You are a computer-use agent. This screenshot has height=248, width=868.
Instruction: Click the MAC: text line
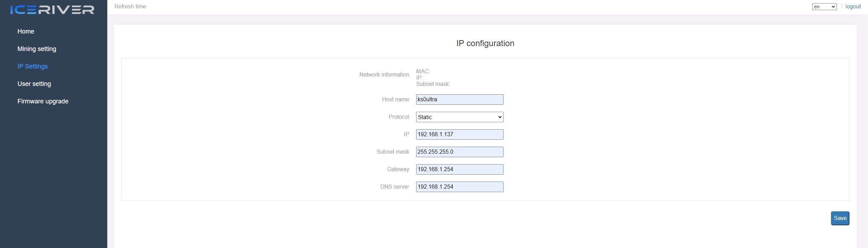point(423,72)
